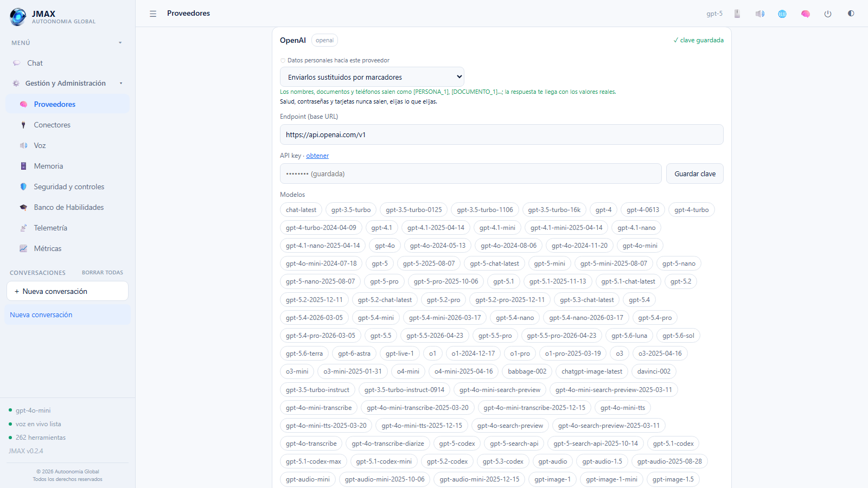The height and width of the screenshot is (488, 868).
Task: Follow the obtener API key link
Action: coord(317,156)
